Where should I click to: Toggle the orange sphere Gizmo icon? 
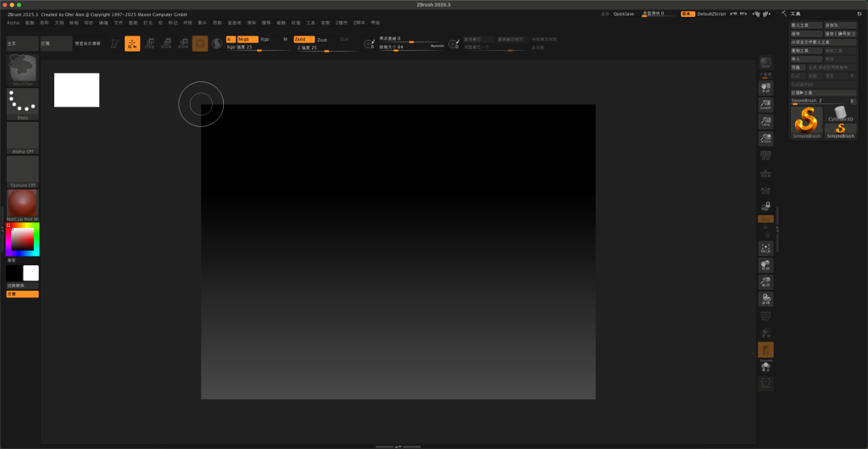pyautogui.click(x=200, y=44)
